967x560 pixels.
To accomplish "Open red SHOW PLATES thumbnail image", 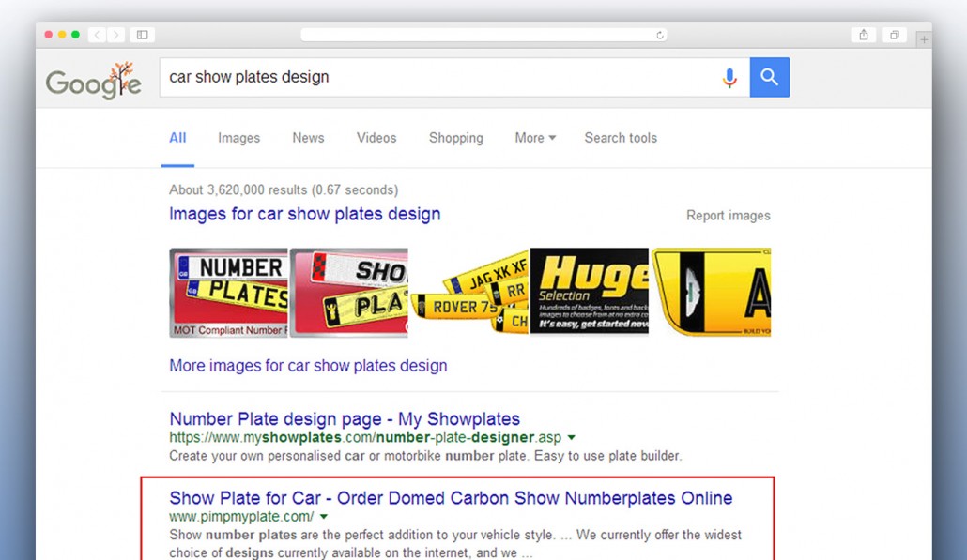I will point(349,293).
